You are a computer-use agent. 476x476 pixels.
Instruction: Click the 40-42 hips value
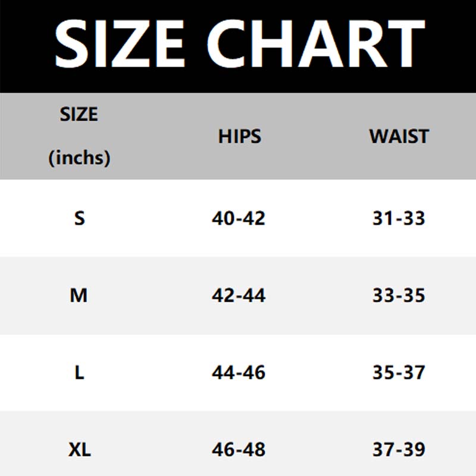coord(239,218)
